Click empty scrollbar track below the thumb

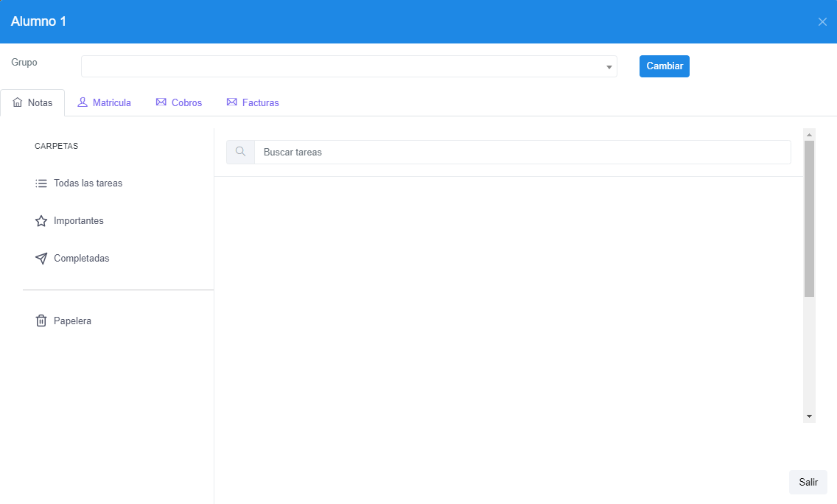click(x=810, y=354)
